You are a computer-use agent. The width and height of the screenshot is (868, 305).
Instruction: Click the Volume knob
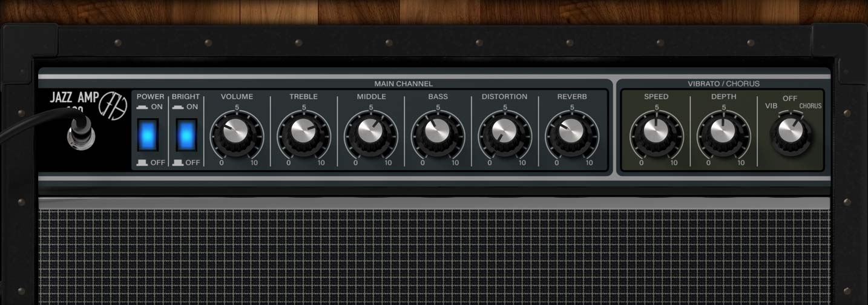[x=237, y=131]
